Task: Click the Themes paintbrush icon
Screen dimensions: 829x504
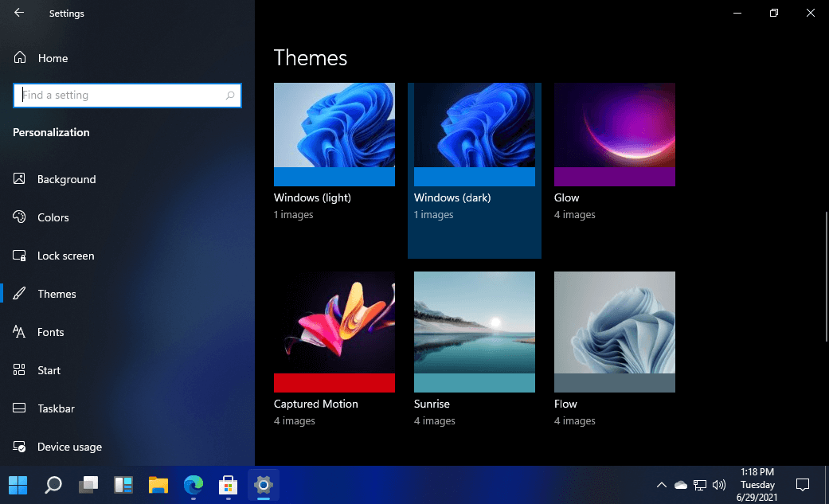Action: tap(19, 294)
